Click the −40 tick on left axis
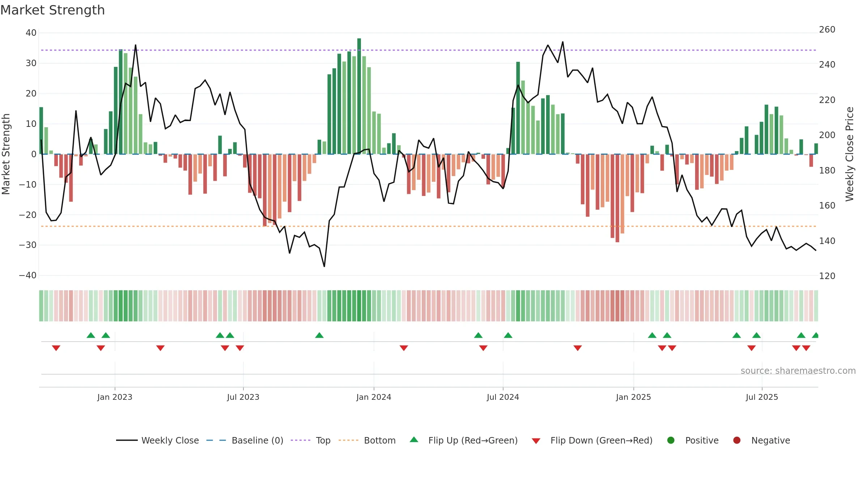The height and width of the screenshot is (488, 868). pos(28,275)
